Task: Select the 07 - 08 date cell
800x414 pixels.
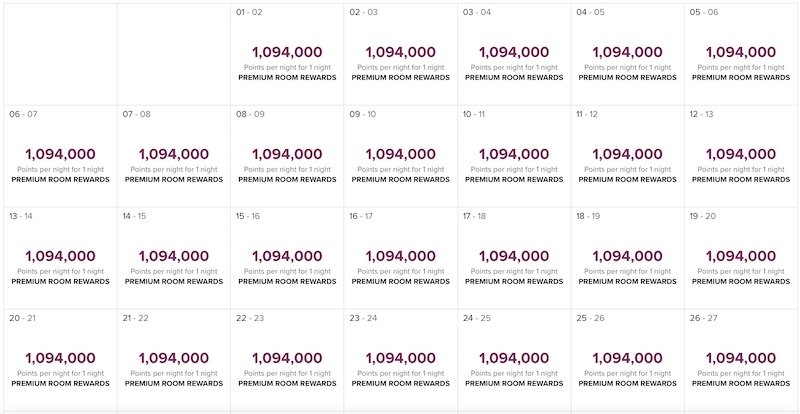Action: pos(173,156)
